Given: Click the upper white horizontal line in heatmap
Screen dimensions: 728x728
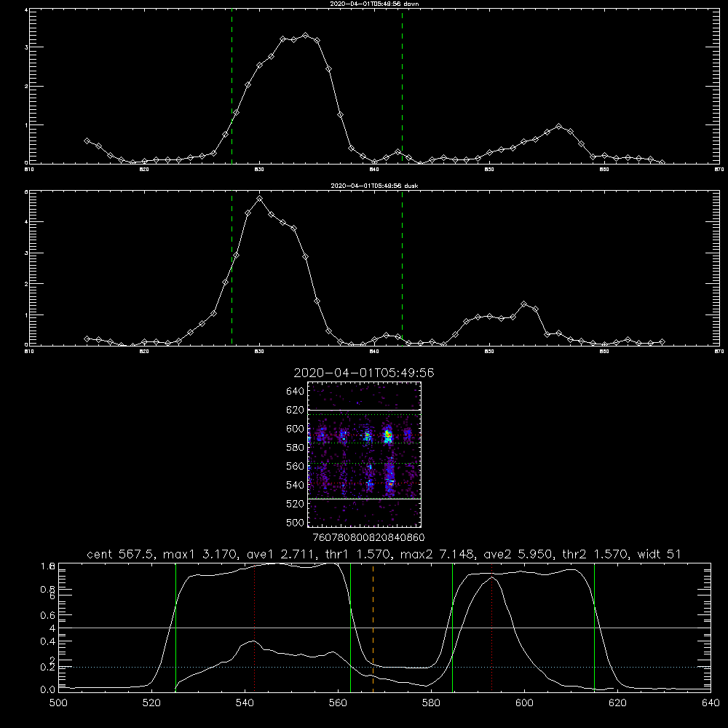Looking at the screenshot, I should pos(364,411).
